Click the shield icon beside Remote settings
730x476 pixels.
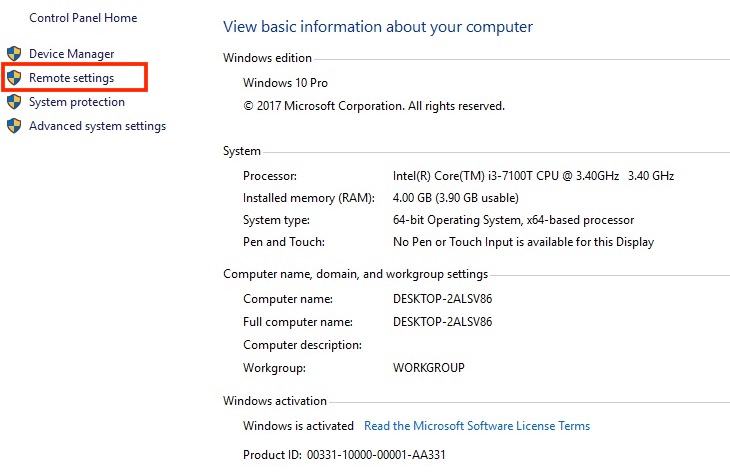tap(14, 78)
